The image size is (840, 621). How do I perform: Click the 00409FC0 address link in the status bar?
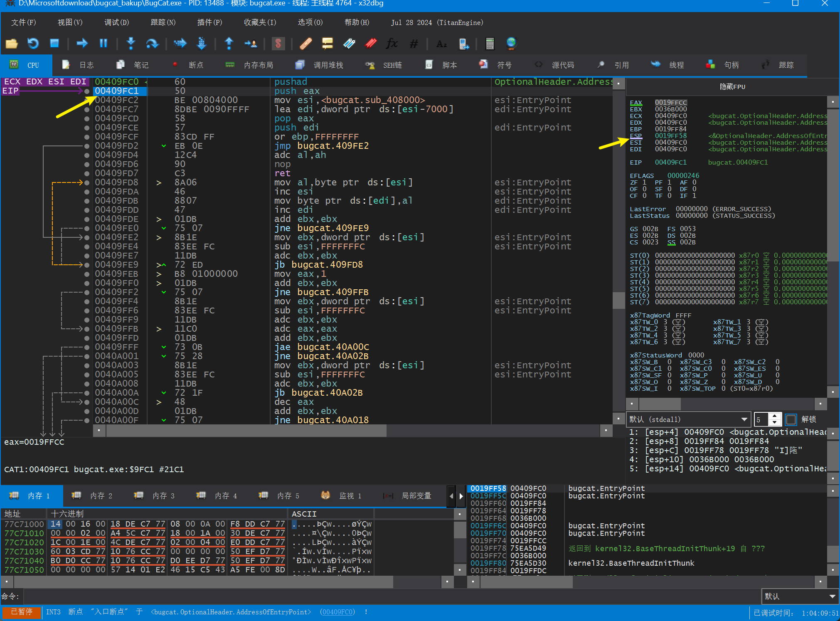point(337,612)
